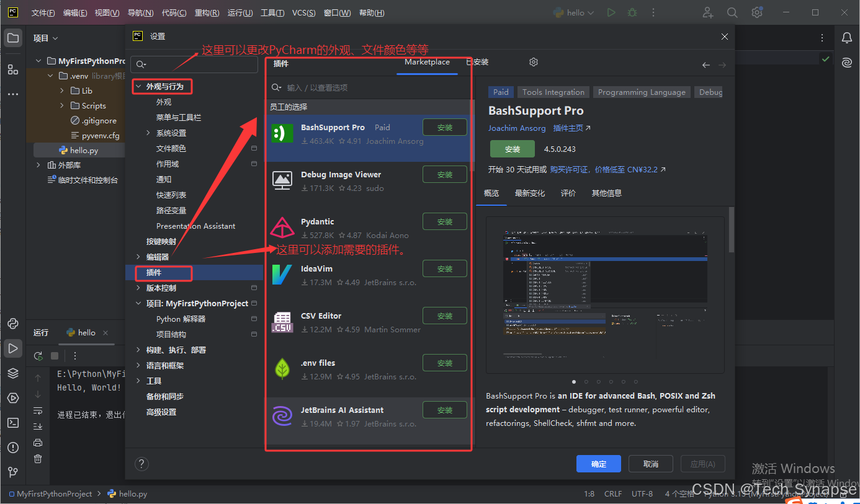Click the More tool windows ellipsis icon
The image size is (860, 504).
[x=13, y=94]
